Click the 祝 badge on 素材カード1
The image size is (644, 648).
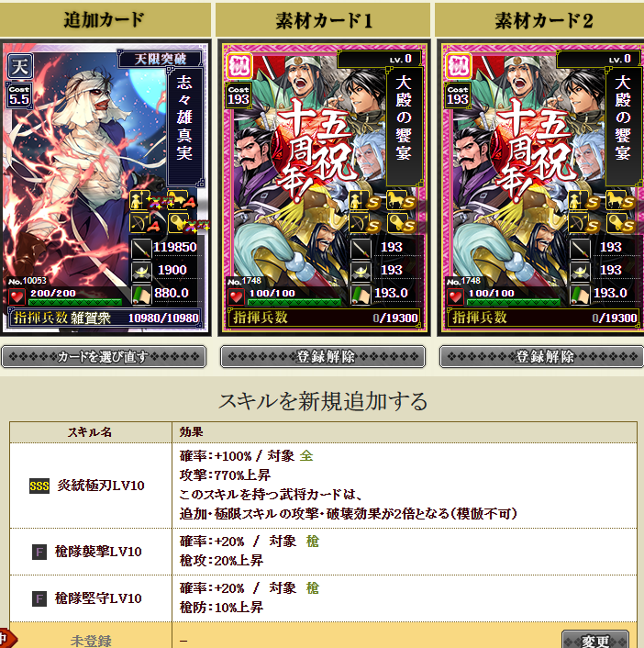[239, 66]
